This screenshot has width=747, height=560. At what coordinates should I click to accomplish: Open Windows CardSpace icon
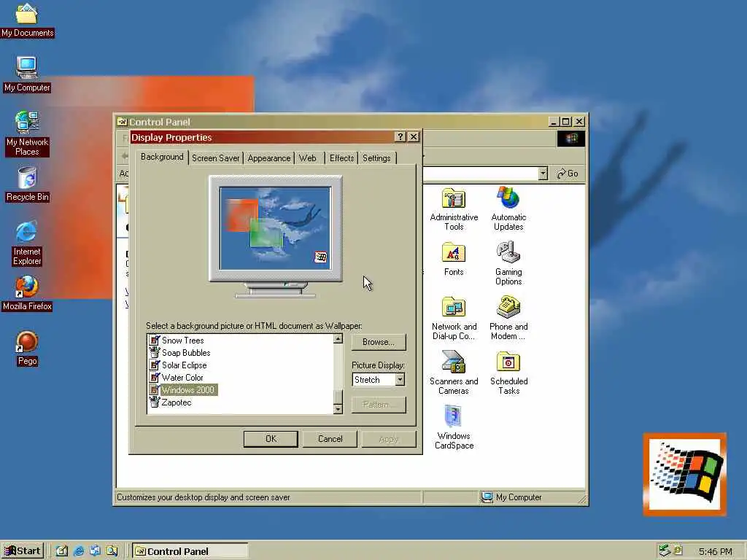(x=454, y=427)
